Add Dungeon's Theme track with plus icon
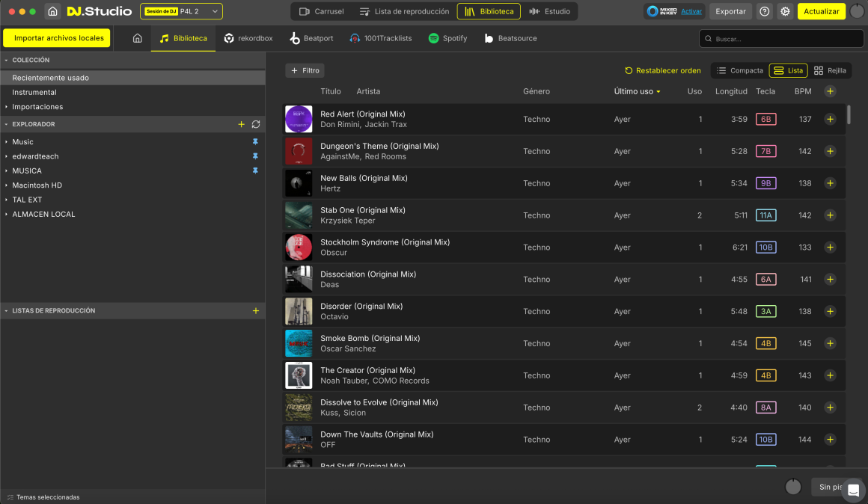 click(x=830, y=151)
